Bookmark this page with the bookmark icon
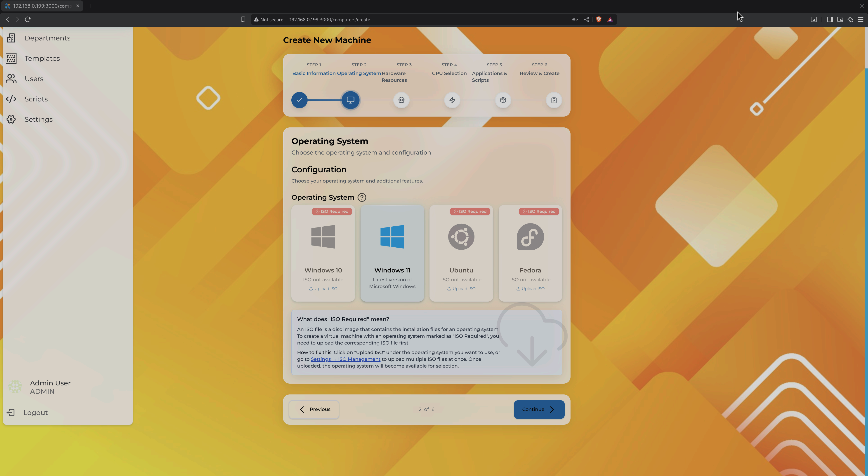Image resolution: width=868 pixels, height=476 pixels. (x=243, y=19)
